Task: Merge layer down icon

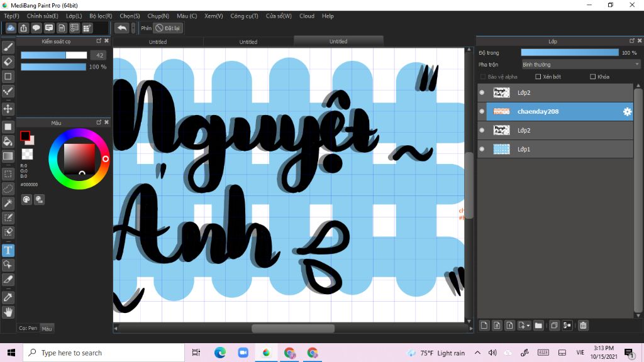Action: 567,326
